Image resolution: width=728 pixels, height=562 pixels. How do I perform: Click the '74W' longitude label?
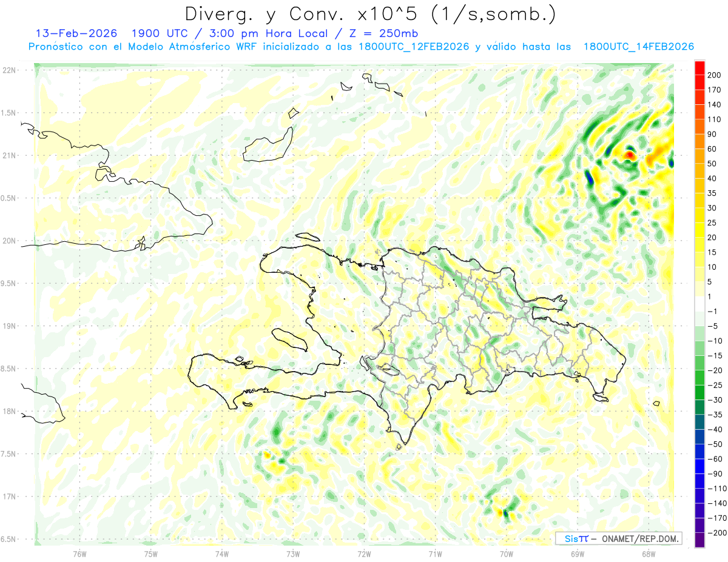click(x=222, y=554)
